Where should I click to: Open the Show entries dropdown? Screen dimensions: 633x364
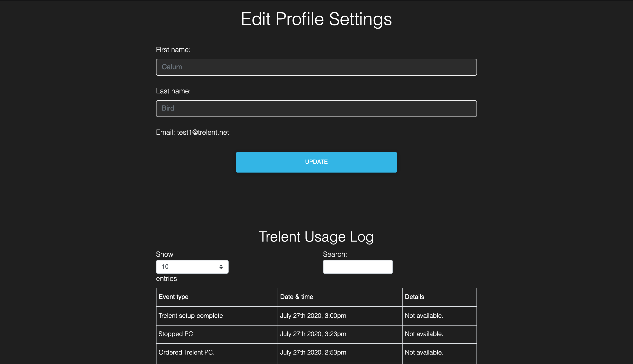point(192,267)
